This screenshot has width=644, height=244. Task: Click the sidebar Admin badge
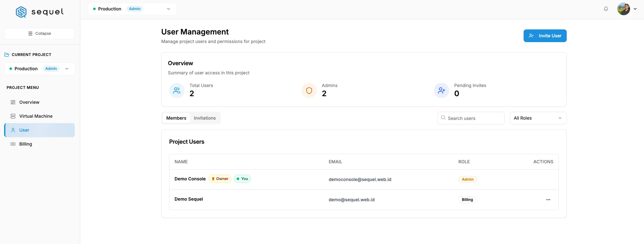pyautogui.click(x=51, y=69)
